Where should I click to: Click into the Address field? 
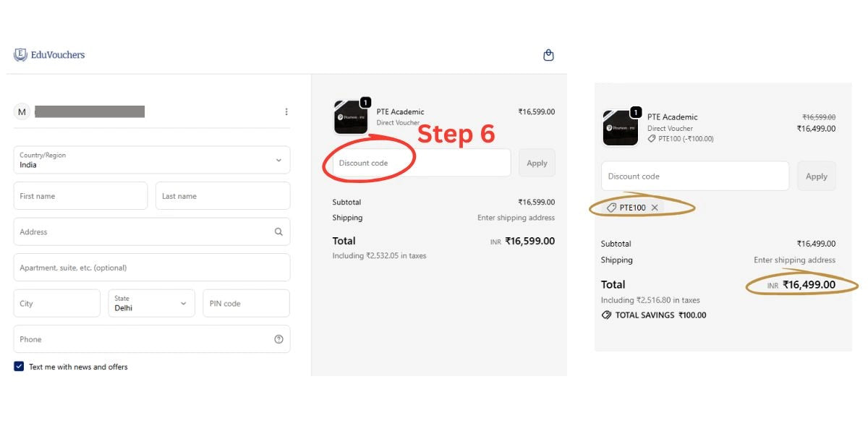pyautogui.click(x=152, y=232)
